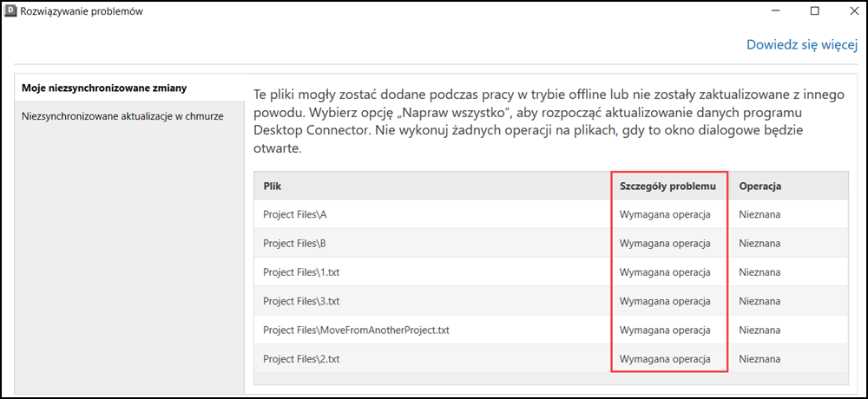Click Wymagana operacja for MoveFromAnotherProject.txt

tap(664, 330)
